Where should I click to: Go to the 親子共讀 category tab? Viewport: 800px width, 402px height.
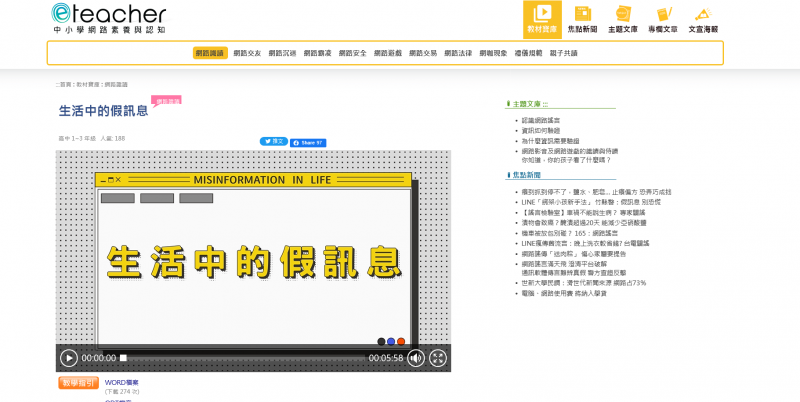pyautogui.click(x=563, y=53)
